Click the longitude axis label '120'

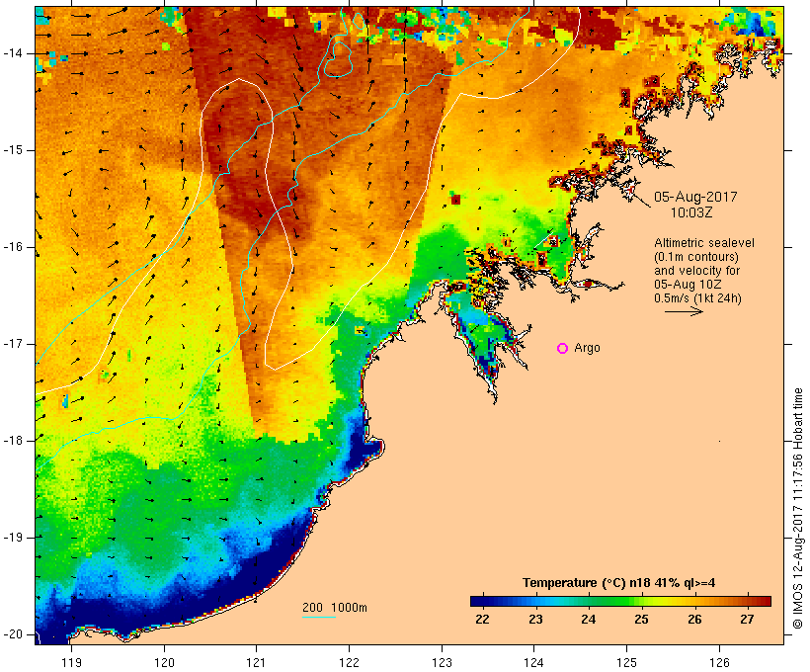[x=164, y=662]
